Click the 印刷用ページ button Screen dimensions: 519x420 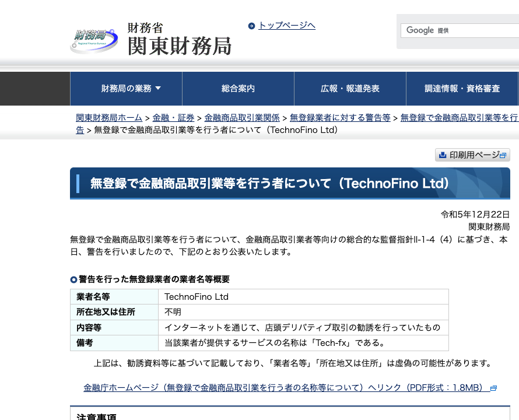(472, 155)
